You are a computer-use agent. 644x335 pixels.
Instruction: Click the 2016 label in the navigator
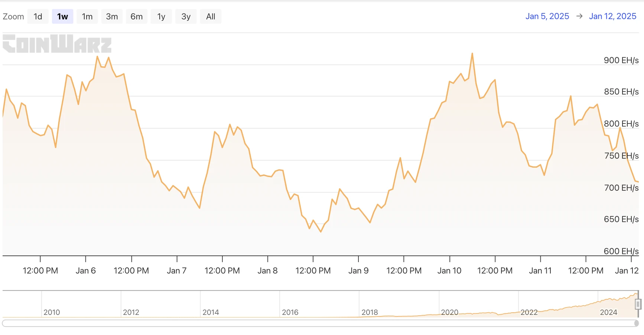click(x=290, y=312)
